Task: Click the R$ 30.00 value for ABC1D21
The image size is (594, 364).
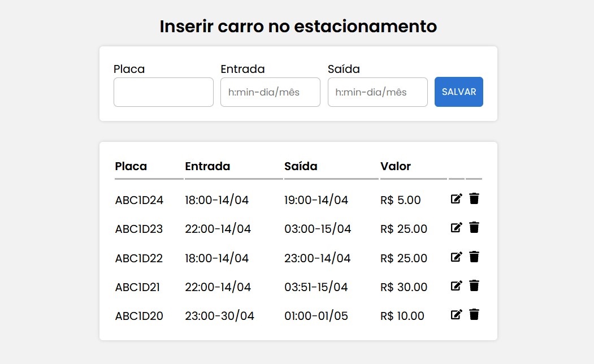Action: click(x=404, y=287)
